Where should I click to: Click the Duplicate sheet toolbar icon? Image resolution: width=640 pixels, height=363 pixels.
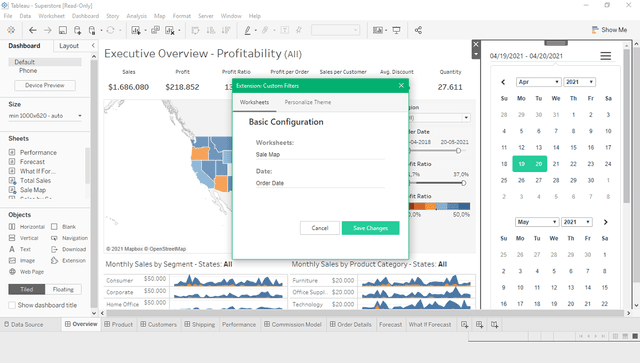(155, 30)
